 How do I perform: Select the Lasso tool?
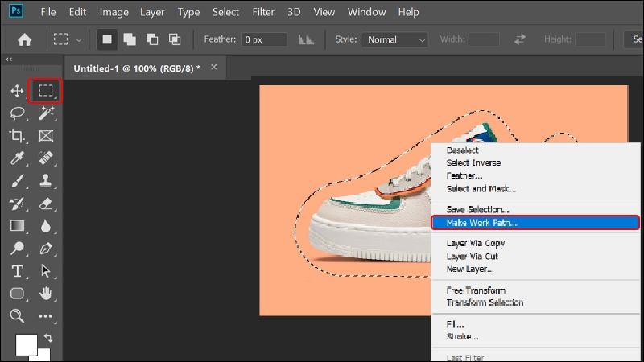17,113
